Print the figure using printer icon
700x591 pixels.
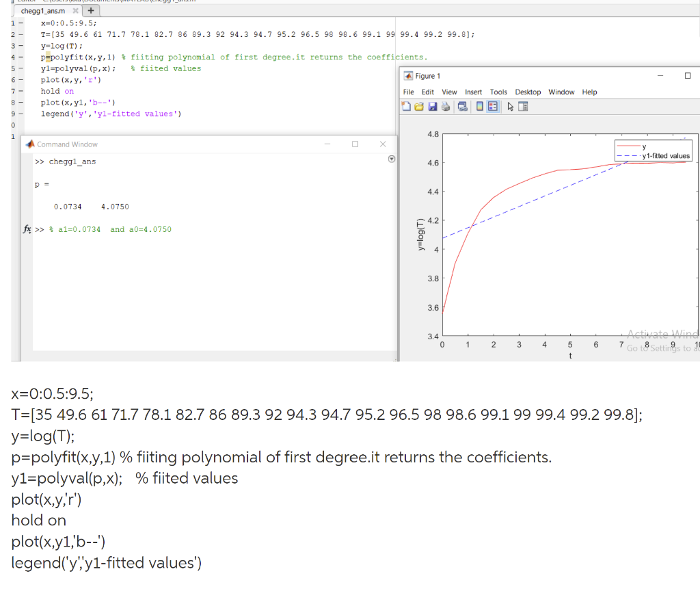(x=446, y=106)
